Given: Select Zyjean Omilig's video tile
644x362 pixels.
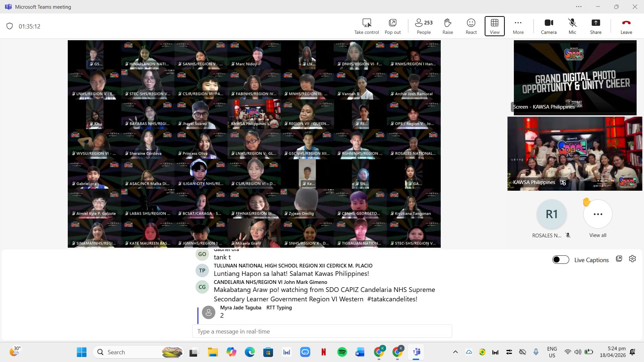Looking at the screenshot, I should [x=307, y=204].
